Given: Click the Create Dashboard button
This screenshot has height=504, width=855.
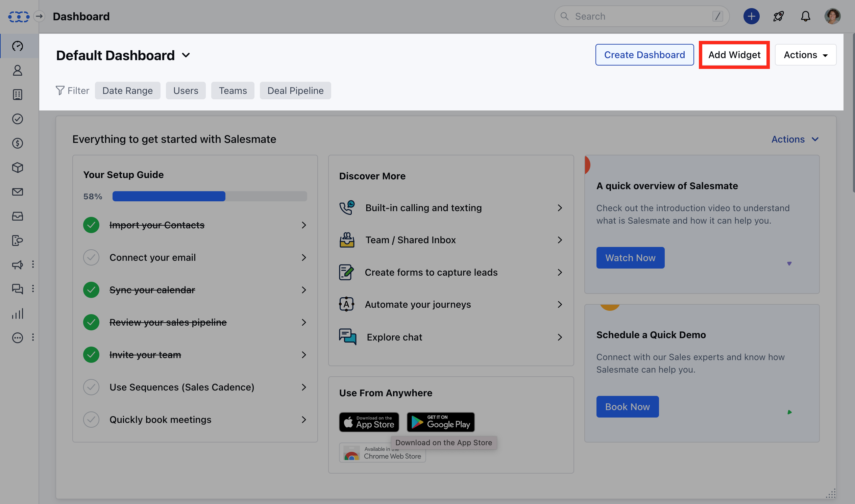Looking at the screenshot, I should coord(644,55).
